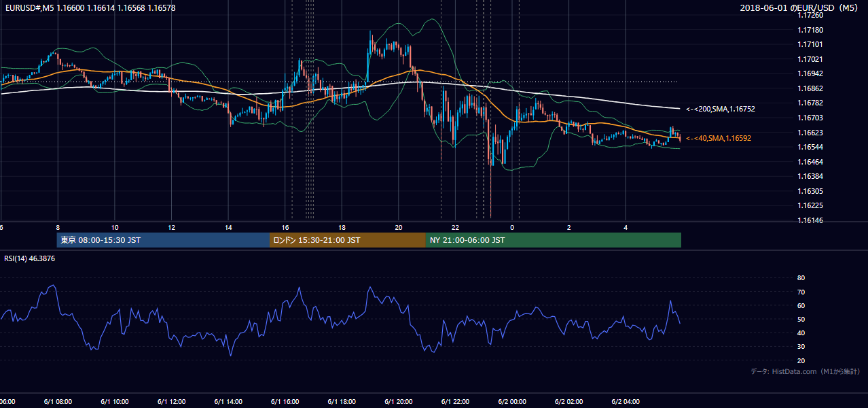Click the RSI 80 level label

click(801, 278)
